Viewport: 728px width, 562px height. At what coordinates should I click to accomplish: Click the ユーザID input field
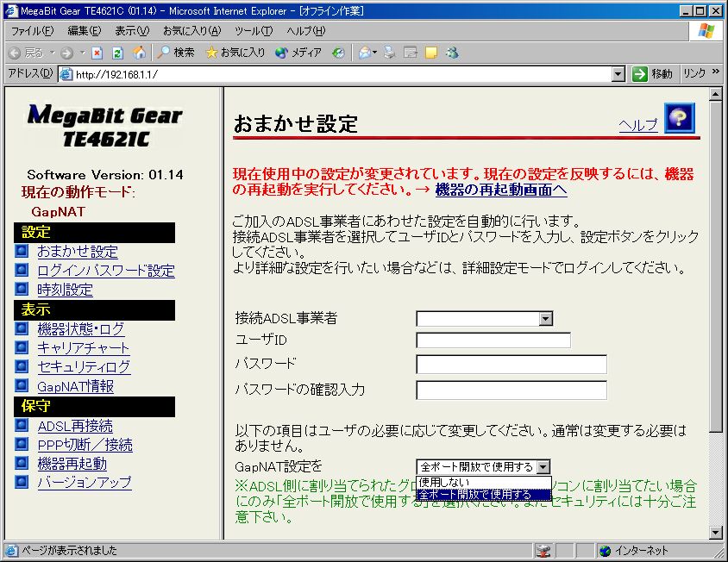tap(493, 340)
